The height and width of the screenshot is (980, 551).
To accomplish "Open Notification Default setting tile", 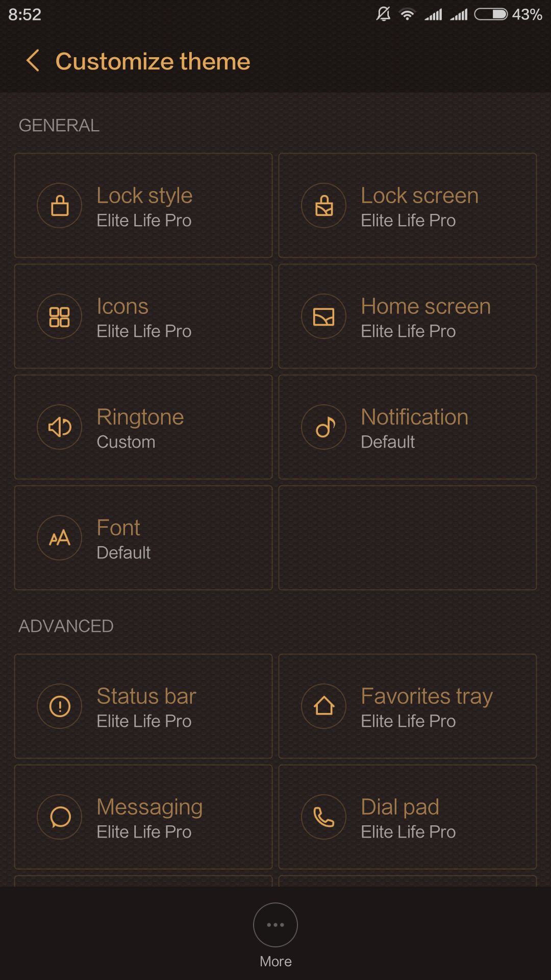I will (x=408, y=427).
